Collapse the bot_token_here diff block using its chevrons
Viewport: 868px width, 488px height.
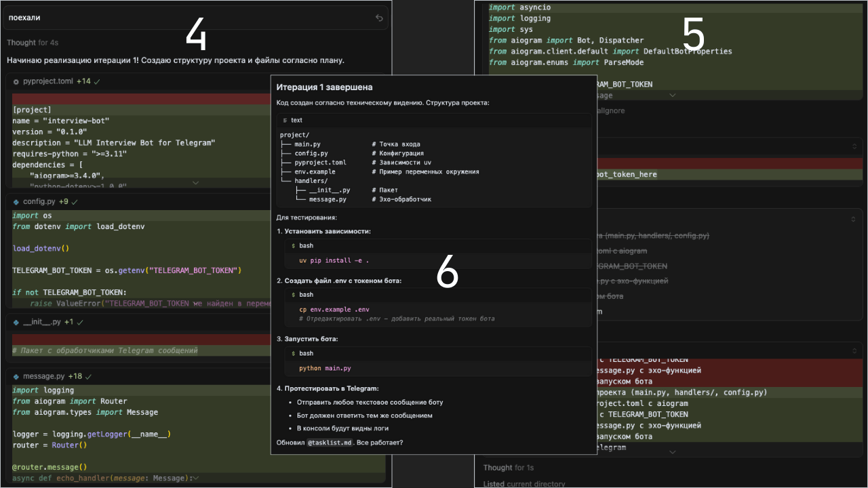click(854, 146)
